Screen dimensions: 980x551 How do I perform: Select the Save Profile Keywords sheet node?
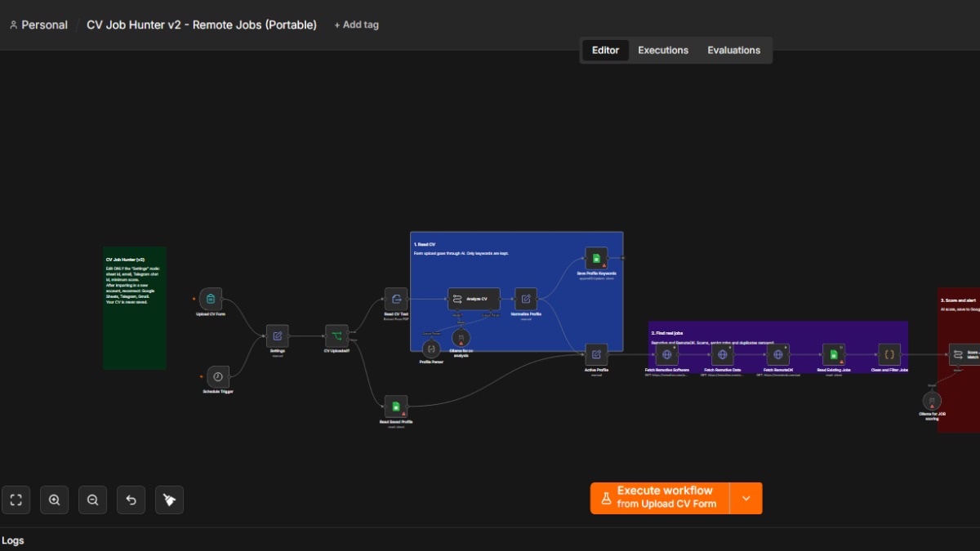tap(596, 258)
